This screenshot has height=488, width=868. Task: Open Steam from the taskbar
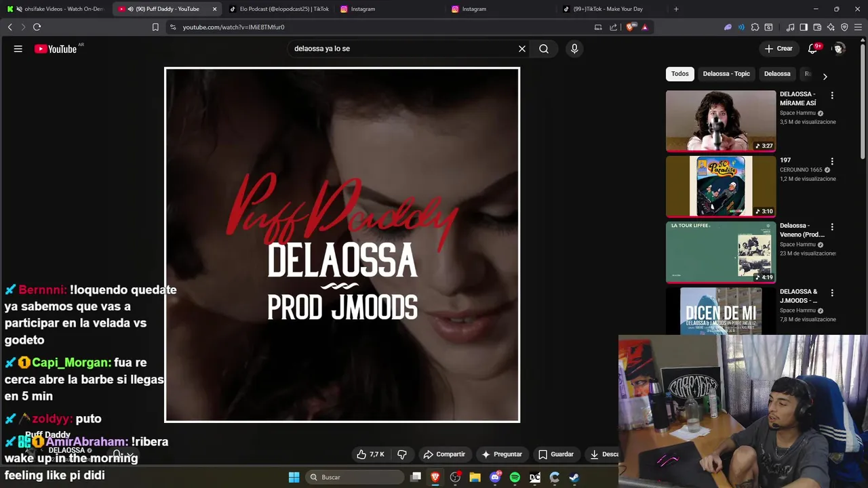[x=574, y=477]
